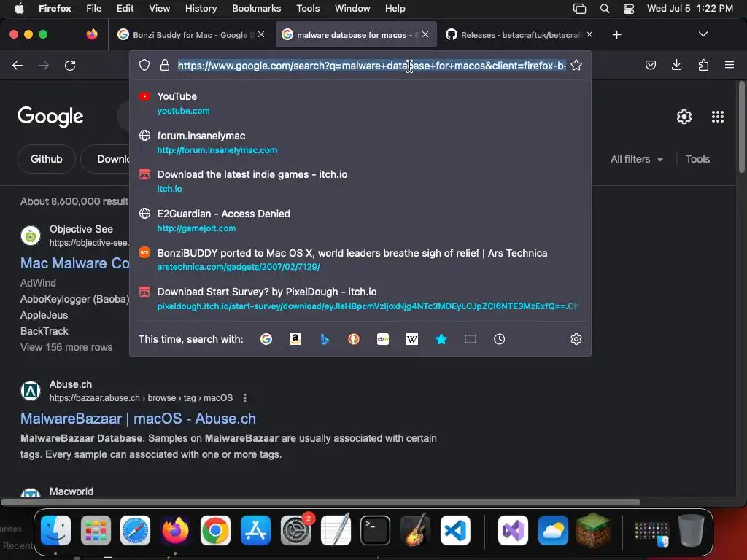The width and height of the screenshot is (747, 560).
Task: Search open tabs using the tab icon
Action: [x=471, y=339]
